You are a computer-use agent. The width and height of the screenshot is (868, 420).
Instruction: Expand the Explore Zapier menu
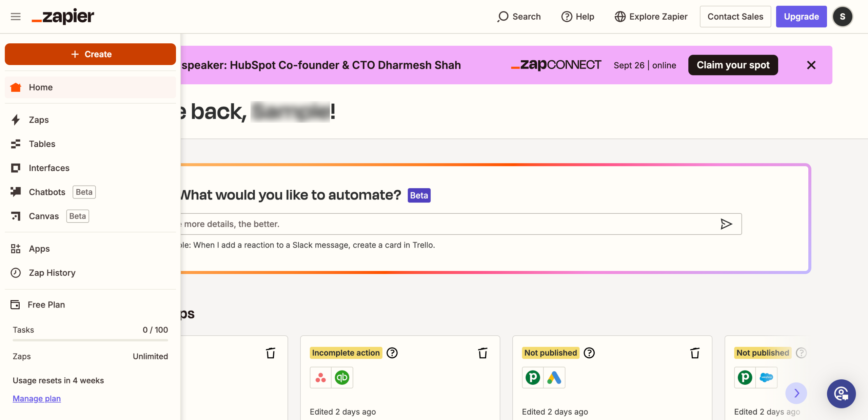coord(651,16)
